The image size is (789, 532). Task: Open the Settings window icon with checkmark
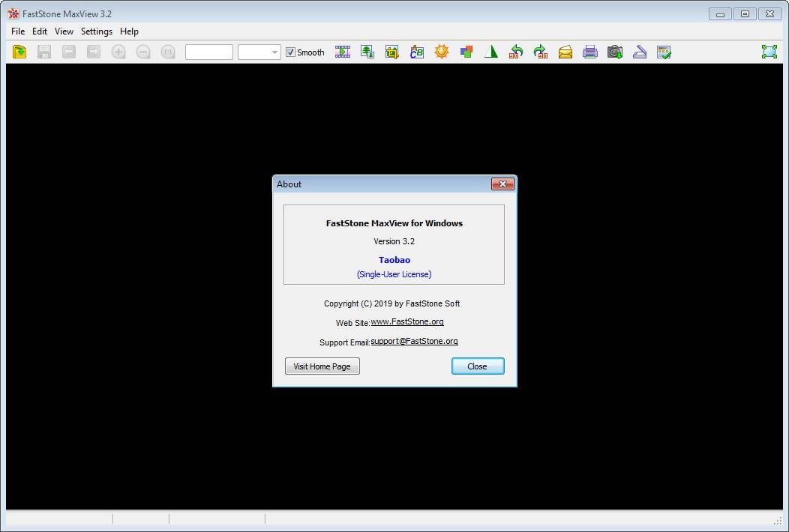point(664,52)
